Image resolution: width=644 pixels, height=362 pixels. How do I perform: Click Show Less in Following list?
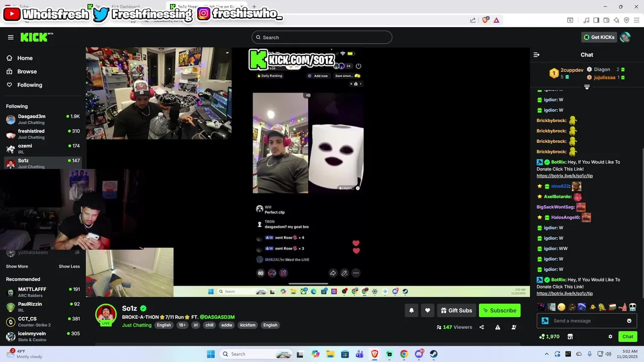[x=69, y=266]
